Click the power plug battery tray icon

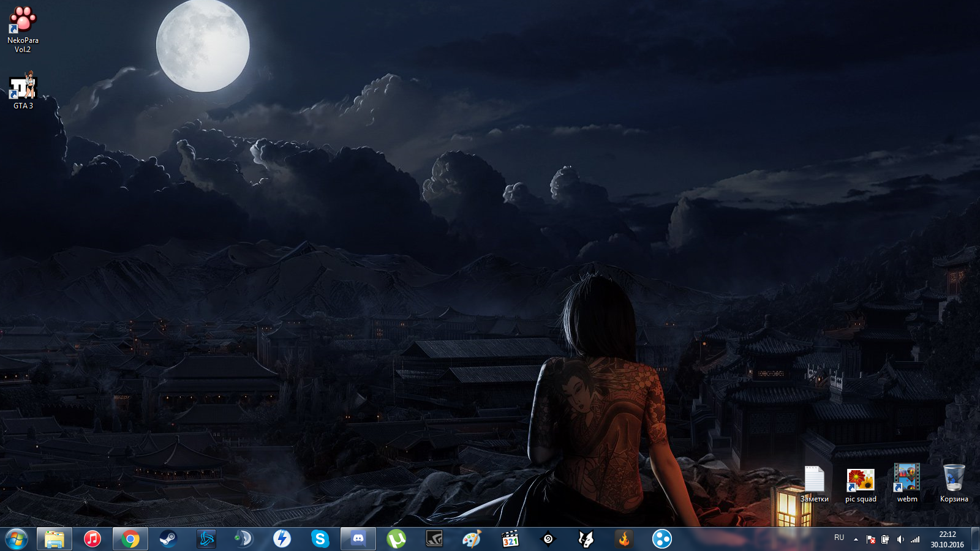[885, 539]
